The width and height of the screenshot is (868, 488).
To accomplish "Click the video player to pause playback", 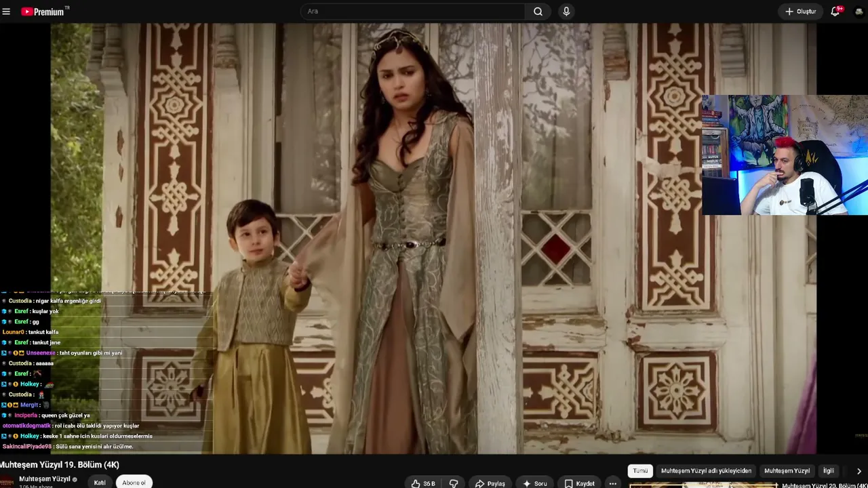I will 434,239.
